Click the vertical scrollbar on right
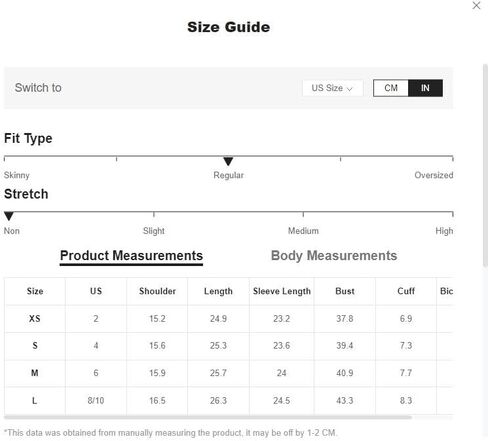The width and height of the screenshot is (488, 441). point(485,166)
